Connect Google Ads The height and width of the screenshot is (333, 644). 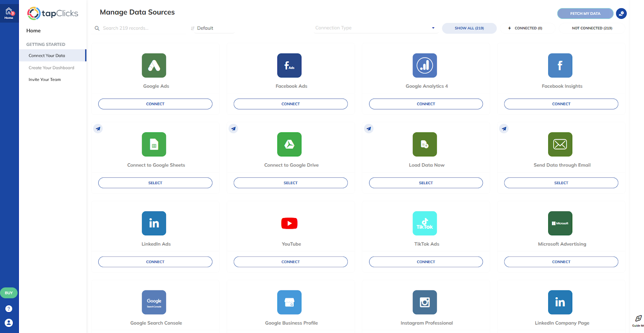click(155, 104)
